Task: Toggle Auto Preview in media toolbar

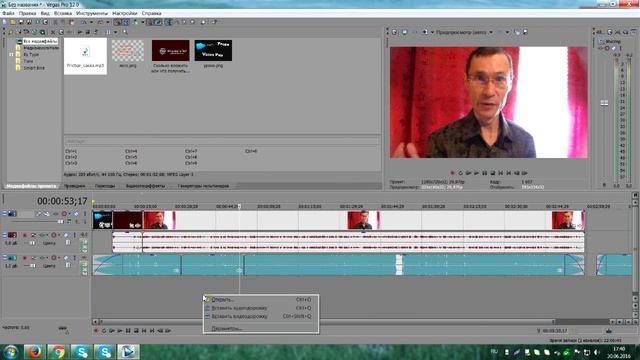Action: (x=96, y=32)
